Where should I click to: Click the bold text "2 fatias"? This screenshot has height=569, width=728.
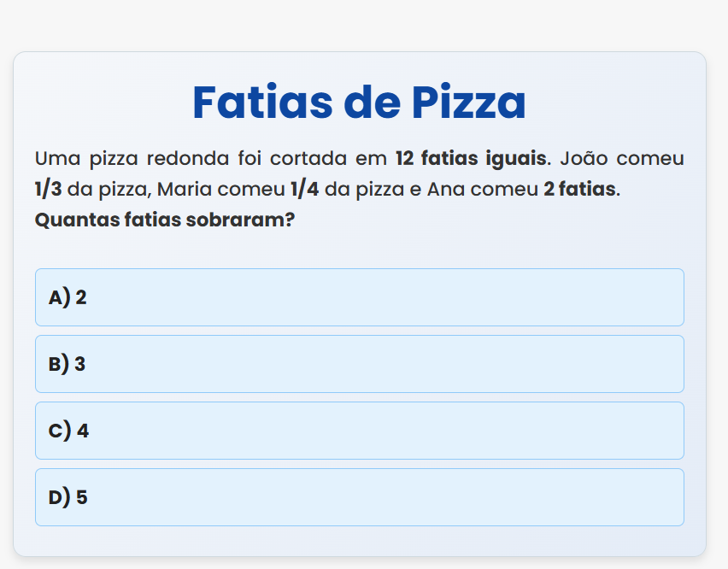point(579,189)
